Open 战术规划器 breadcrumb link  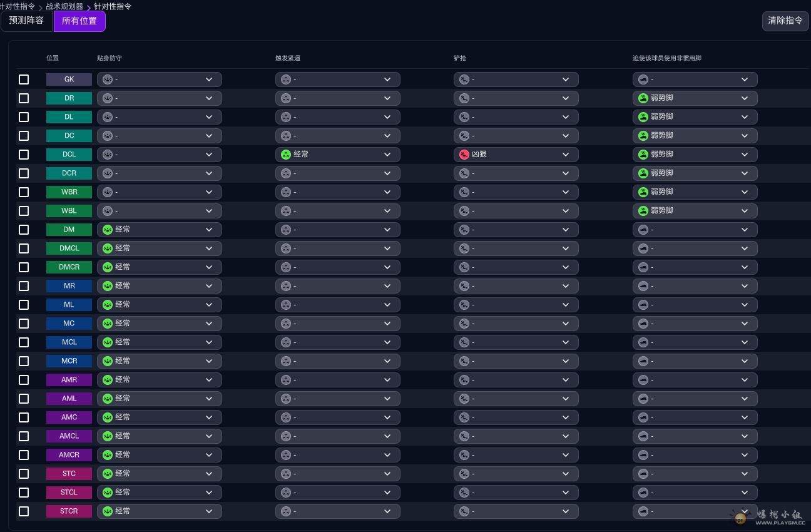tap(64, 6)
